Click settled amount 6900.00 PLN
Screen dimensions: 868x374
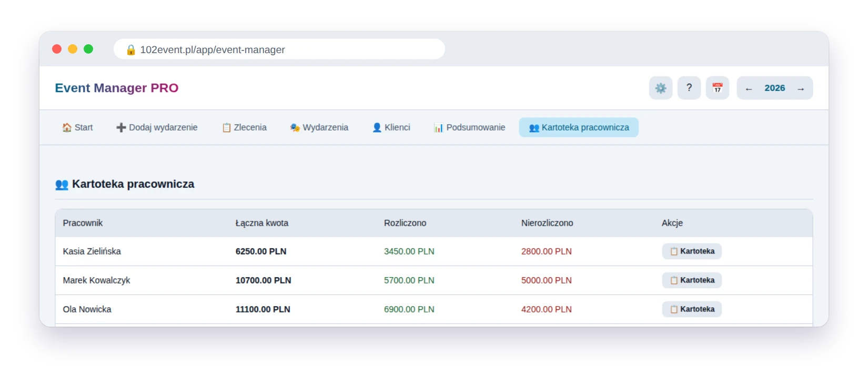409,309
